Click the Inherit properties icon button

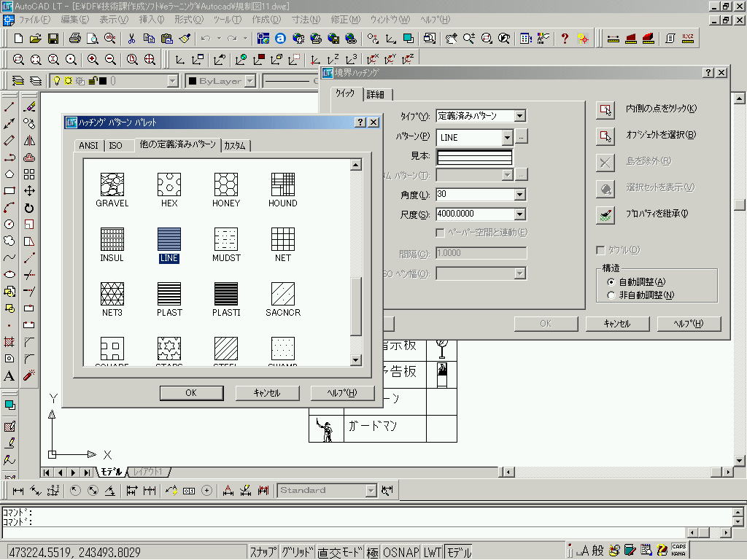(x=605, y=215)
